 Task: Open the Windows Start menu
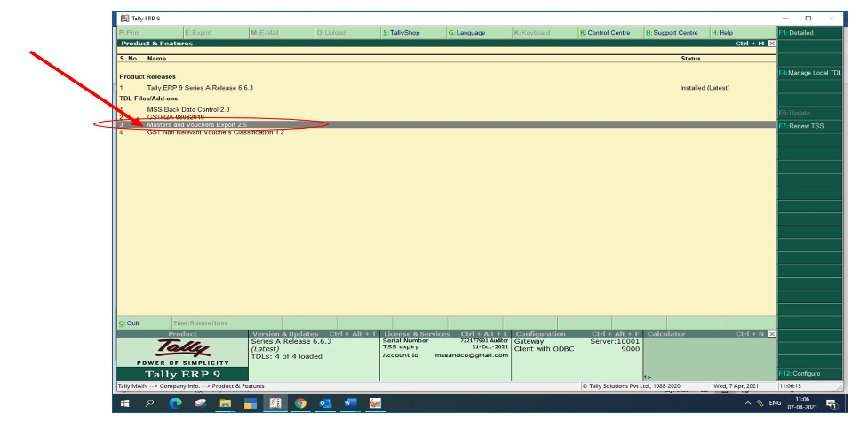tap(124, 403)
